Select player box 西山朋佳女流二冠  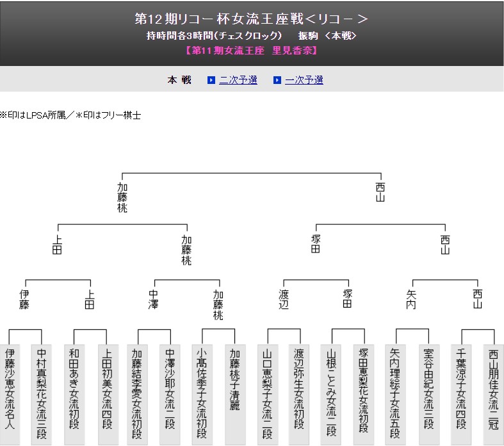pyautogui.click(x=493, y=395)
